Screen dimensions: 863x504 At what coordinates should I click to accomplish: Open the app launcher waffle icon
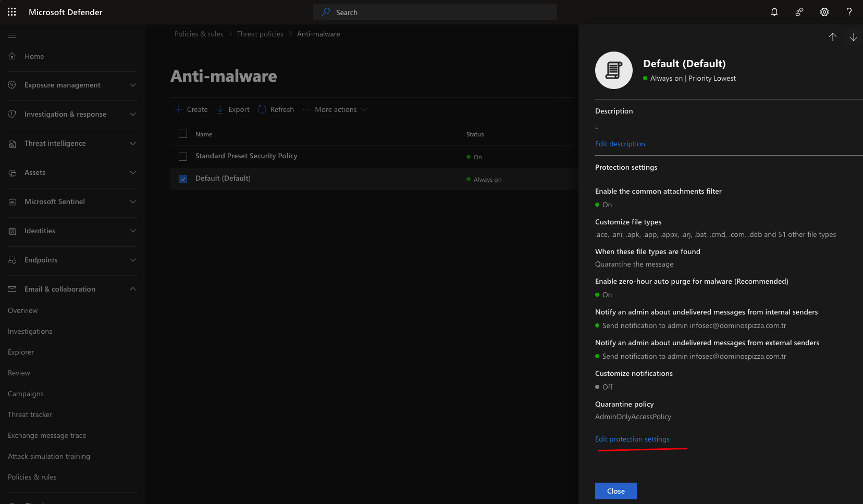pos(11,12)
